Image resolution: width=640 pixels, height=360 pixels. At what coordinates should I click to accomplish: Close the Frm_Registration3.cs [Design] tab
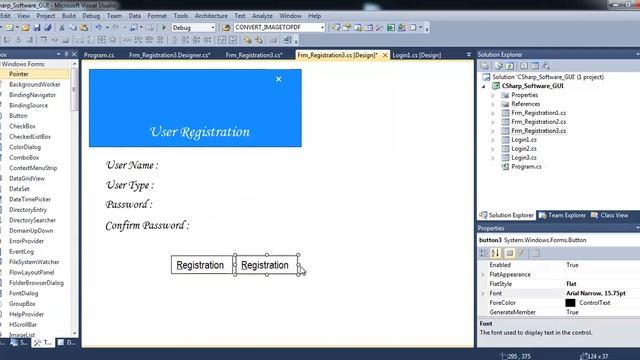click(385, 55)
